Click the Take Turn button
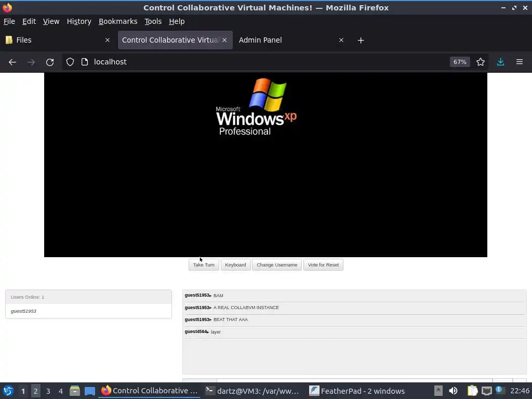This screenshot has width=532, height=399. pyautogui.click(x=204, y=265)
